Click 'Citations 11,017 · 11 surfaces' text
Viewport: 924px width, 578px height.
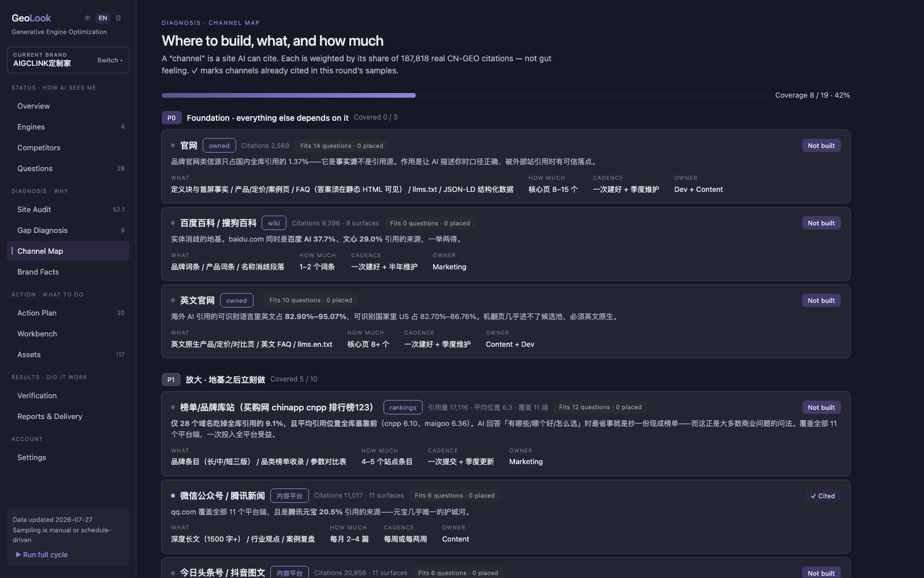[x=359, y=495]
